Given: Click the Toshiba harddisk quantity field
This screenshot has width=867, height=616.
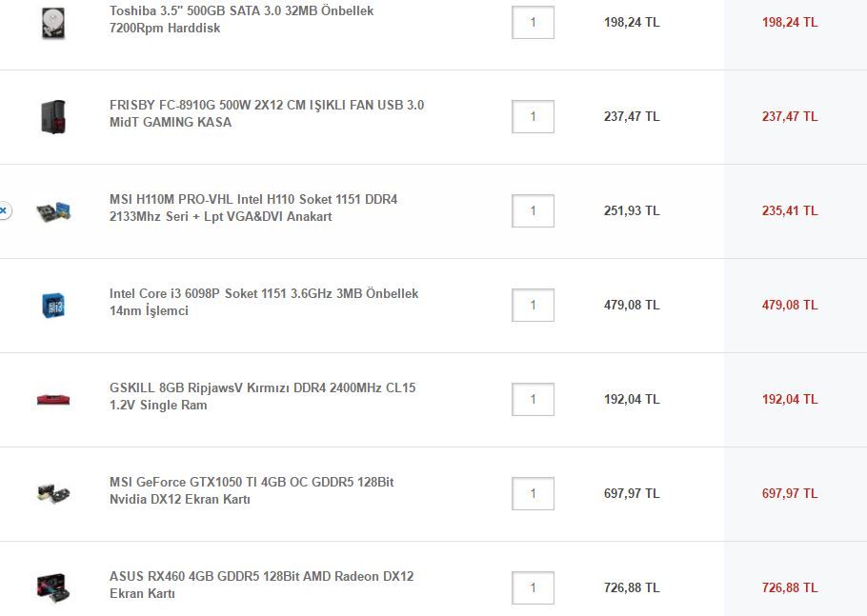Looking at the screenshot, I should click(x=533, y=22).
